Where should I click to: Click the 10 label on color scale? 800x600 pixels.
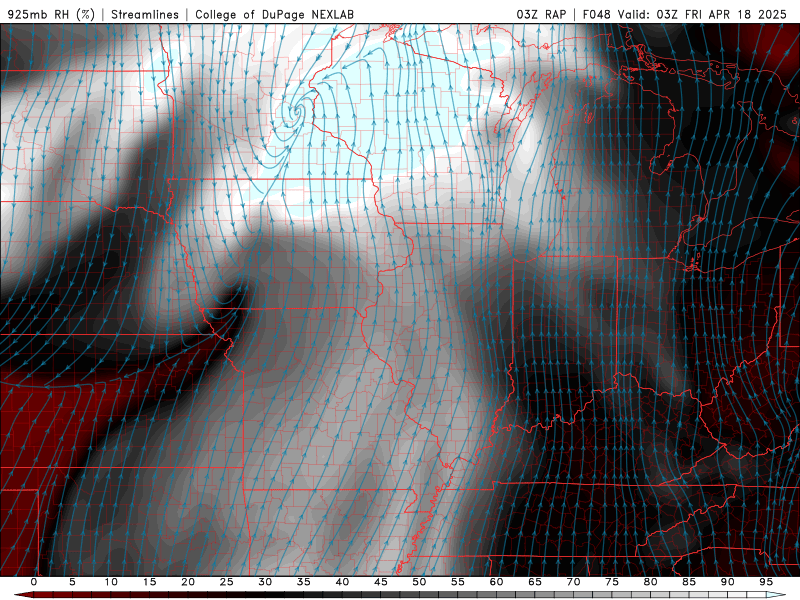111,582
